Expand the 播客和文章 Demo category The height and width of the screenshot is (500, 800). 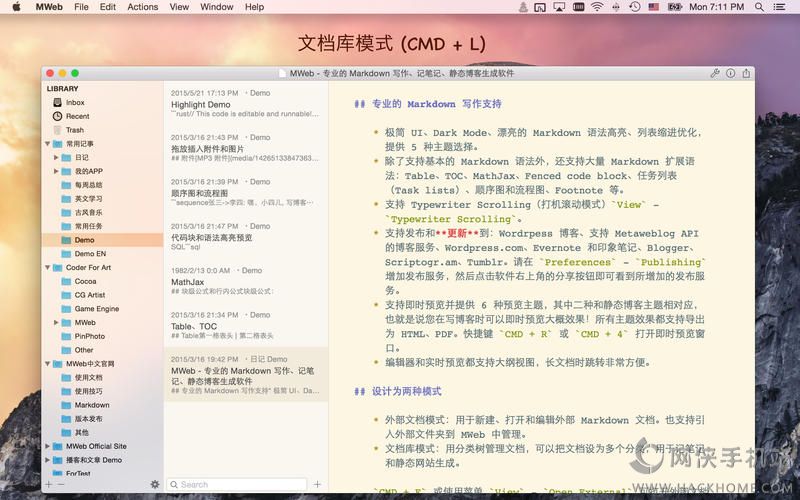click(x=47, y=460)
